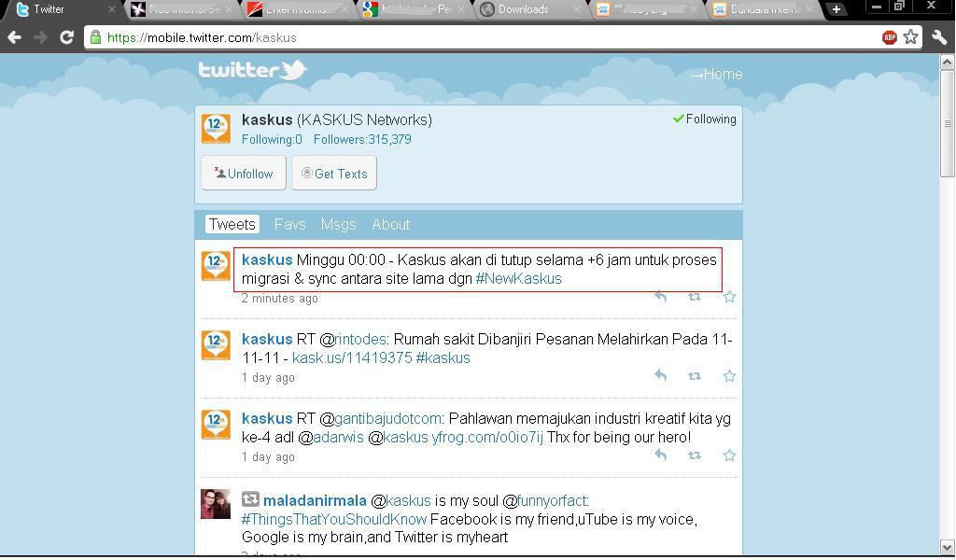
Task: Reply to the @gantibajudotcom tweet
Action: point(660,455)
